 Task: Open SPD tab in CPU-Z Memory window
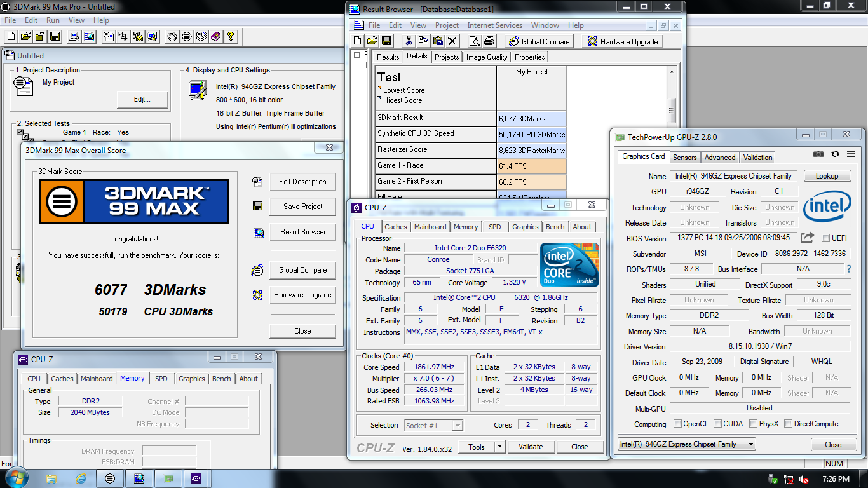click(x=161, y=379)
